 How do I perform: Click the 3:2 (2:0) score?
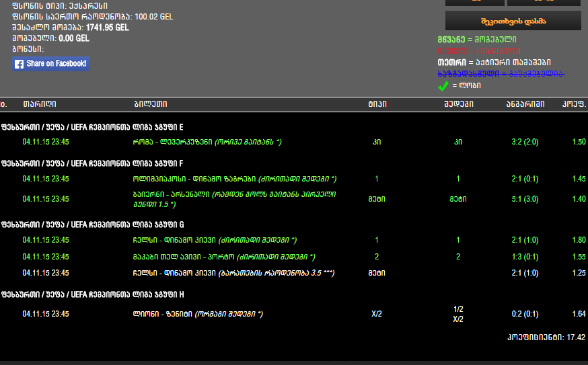525,142
